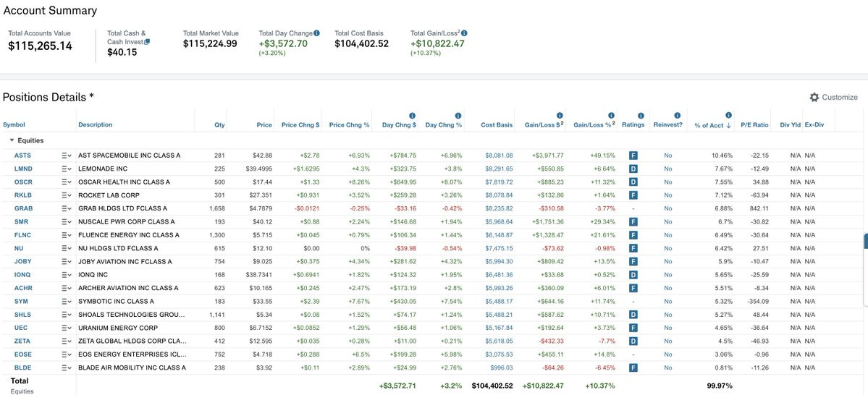868x395 pixels.
Task: Click the D rating badge for IONQ
Action: click(x=633, y=275)
